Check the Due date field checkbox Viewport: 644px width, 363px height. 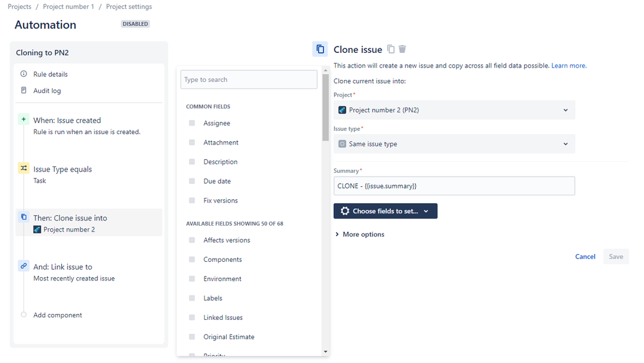pos(192,181)
